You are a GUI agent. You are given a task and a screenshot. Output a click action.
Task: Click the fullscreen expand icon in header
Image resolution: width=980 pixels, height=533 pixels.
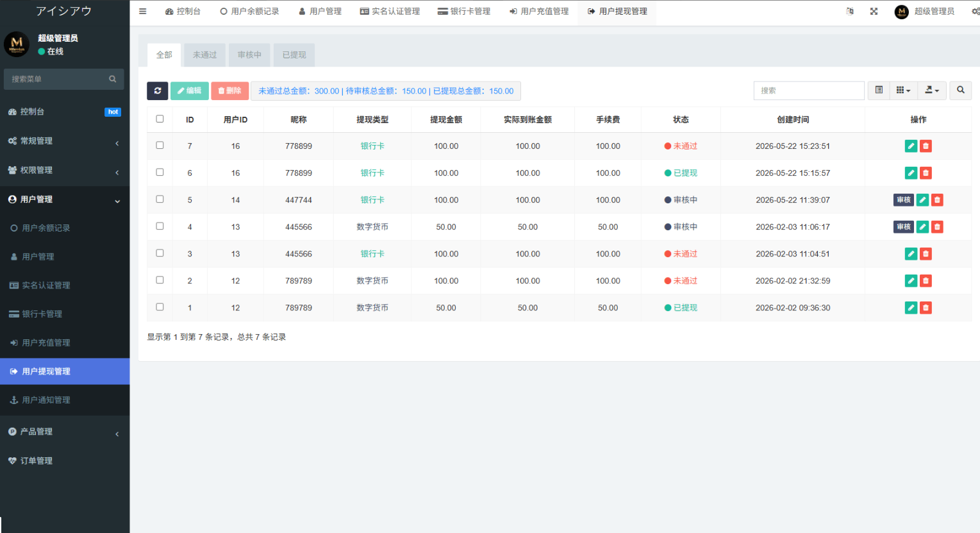(x=874, y=11)
